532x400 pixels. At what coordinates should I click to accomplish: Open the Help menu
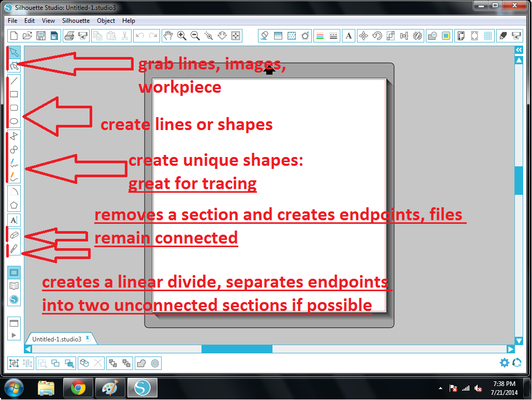pos(128,21)
